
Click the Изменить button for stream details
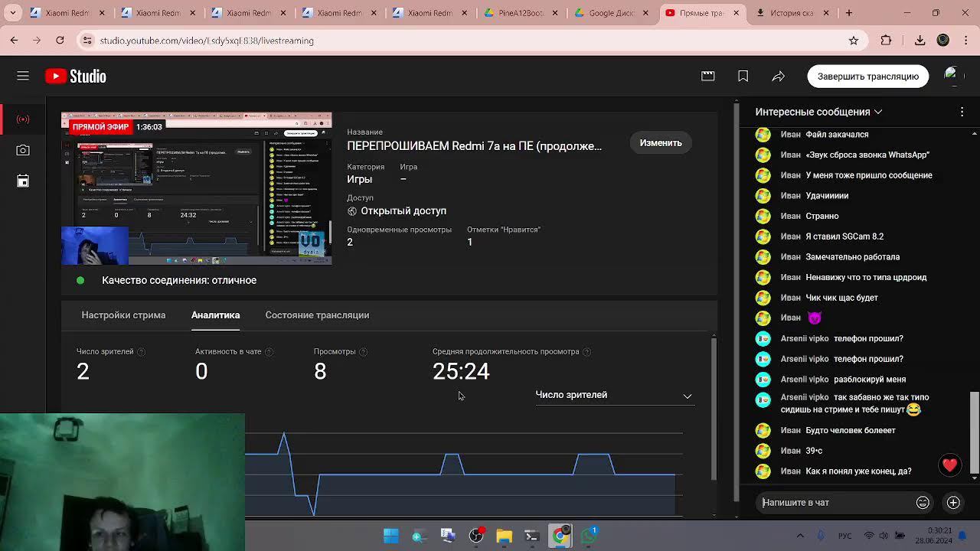pyautogui.click(x=661, y=143)
